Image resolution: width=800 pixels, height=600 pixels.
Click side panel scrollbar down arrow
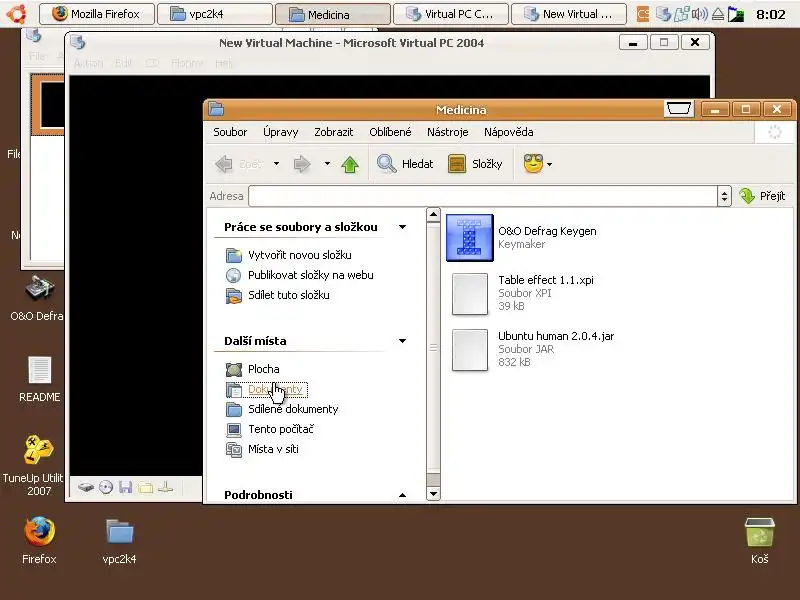click(433, 493)
